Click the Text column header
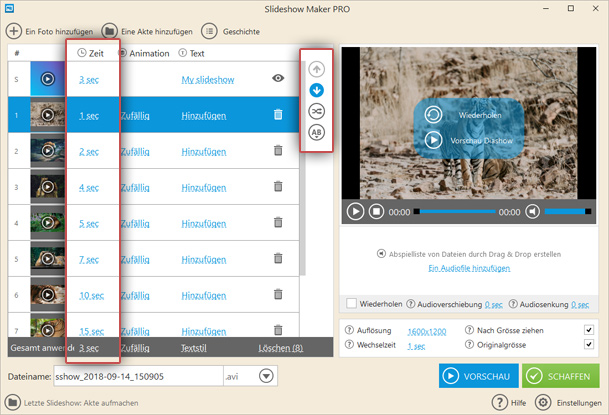 click(x=191, y=53)
